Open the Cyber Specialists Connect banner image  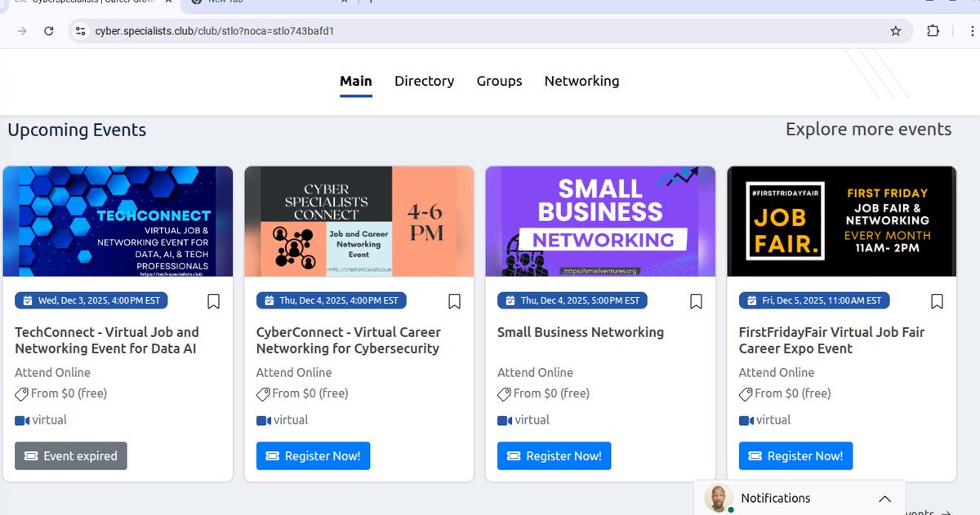point(359,221)
